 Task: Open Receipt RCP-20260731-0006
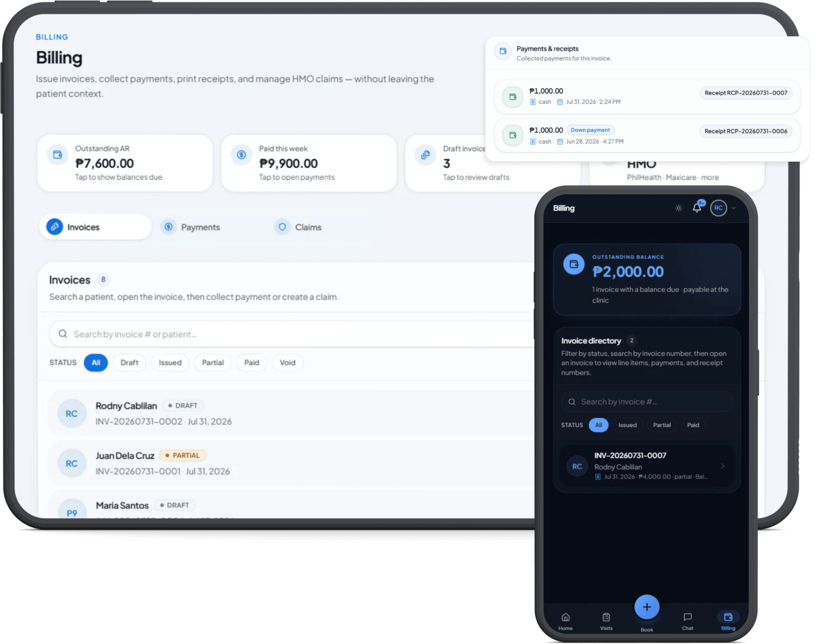(x=746, y=131)
